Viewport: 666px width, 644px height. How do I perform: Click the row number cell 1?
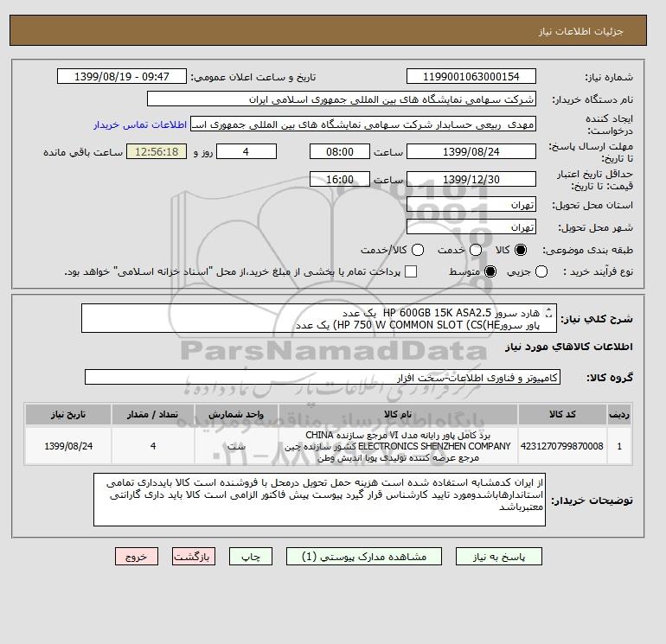[x=619, y=446]
